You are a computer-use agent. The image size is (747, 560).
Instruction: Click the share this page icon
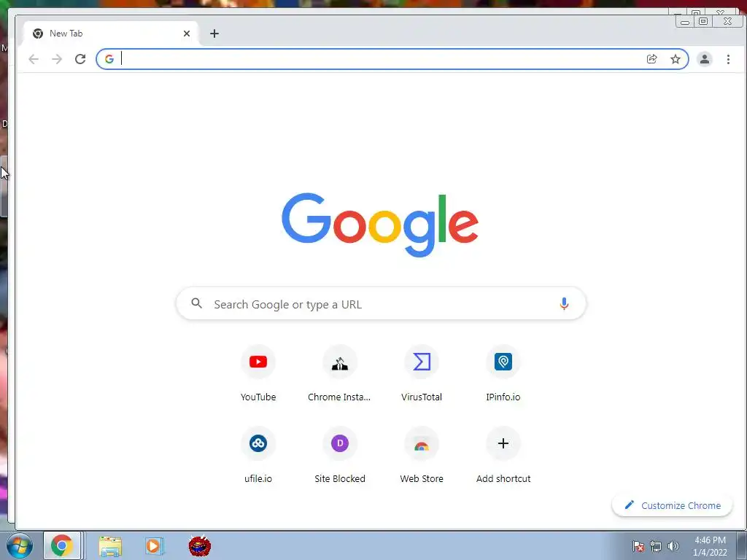[x=651, y=59]
